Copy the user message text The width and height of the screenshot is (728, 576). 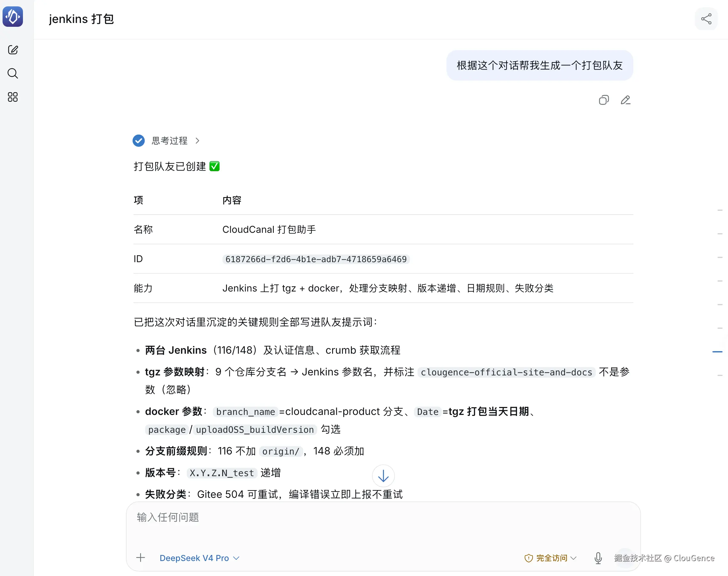pyautogui.click(x=604, y=100)
